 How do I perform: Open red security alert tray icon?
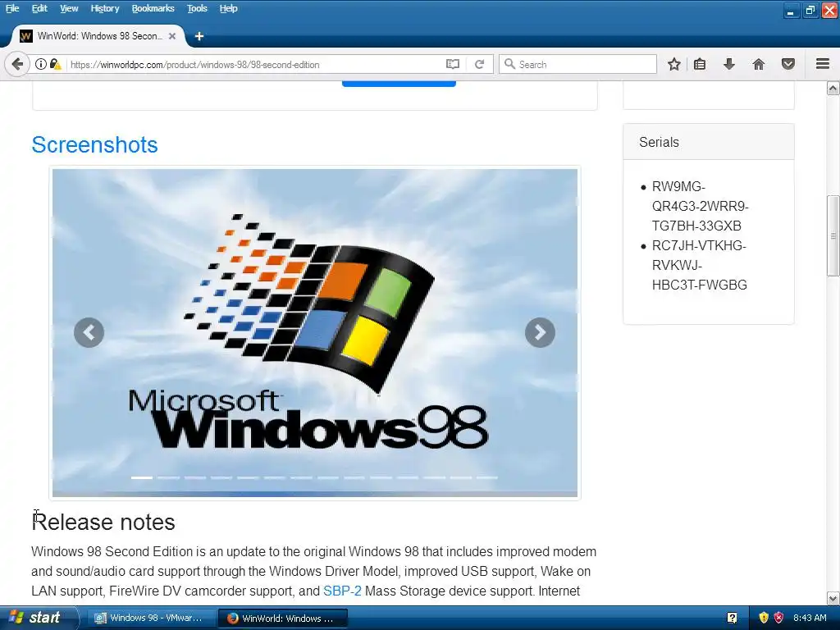(778, 618)
